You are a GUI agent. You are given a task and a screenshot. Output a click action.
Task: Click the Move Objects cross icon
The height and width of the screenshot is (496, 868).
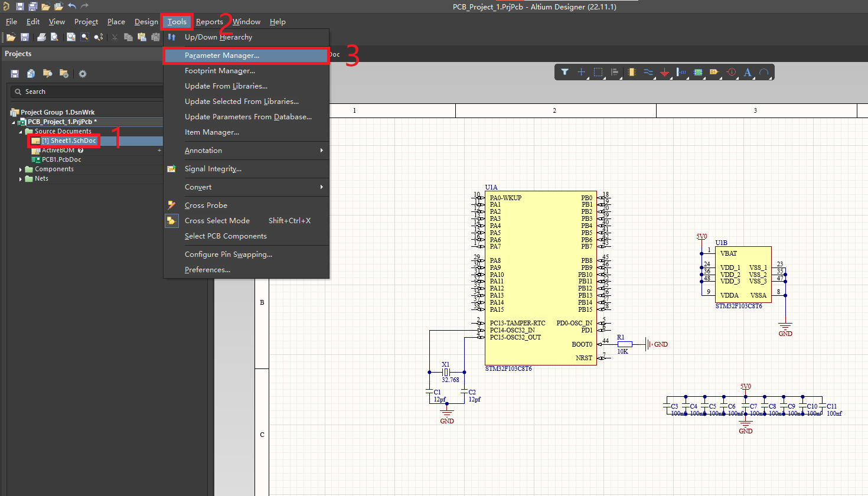[x=581, y=72]
